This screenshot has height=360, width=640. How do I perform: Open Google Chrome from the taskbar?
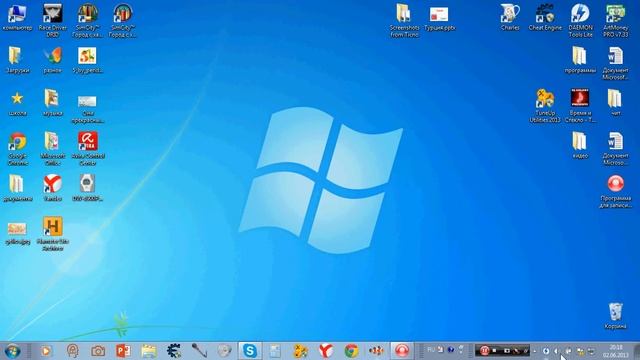coord(351,351)
